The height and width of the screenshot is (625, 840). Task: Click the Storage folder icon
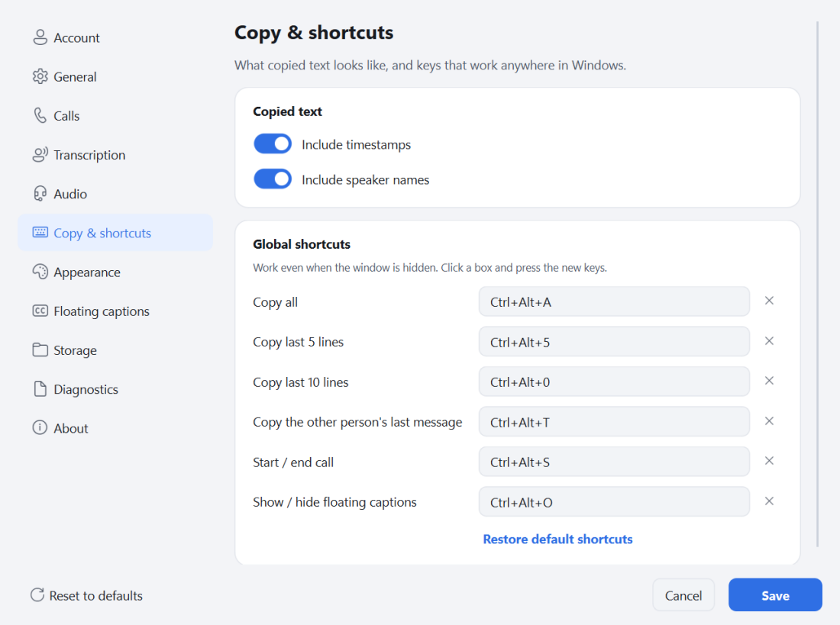coord(40,350)
